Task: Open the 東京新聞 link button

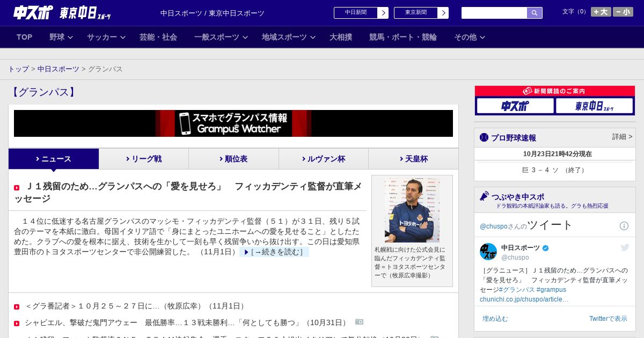Action: click(416, 13)
